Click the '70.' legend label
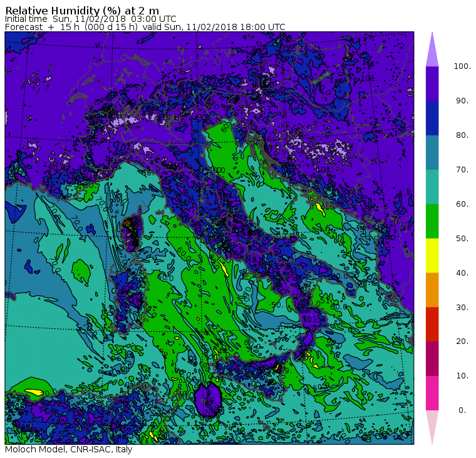Screen dimensions: 476x458 pos(462,169)
